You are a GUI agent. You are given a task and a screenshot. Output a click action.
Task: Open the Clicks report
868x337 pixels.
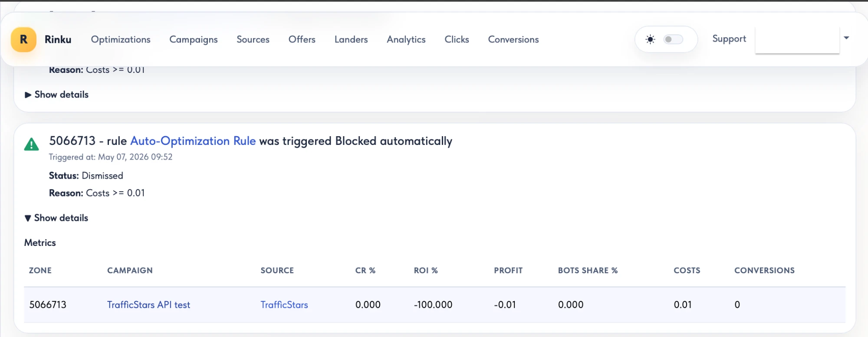(457, 39)
